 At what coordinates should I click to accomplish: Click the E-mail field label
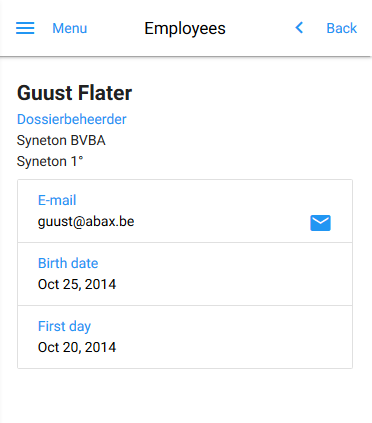point(57,200)
